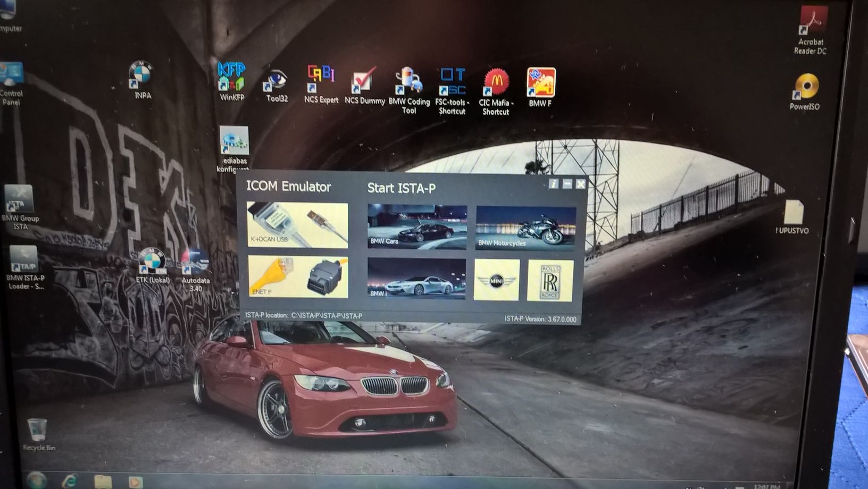Start ISTA-P for BMW Cars
The image size is (868, 489).
click(417, 226)
